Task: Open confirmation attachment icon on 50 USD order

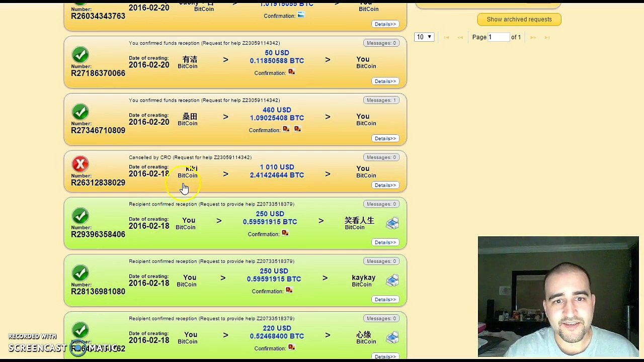Action: click(291, 72)
